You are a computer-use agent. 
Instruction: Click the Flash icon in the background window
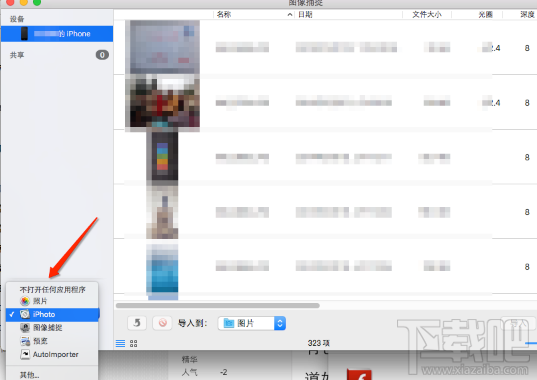click(359, 375)
